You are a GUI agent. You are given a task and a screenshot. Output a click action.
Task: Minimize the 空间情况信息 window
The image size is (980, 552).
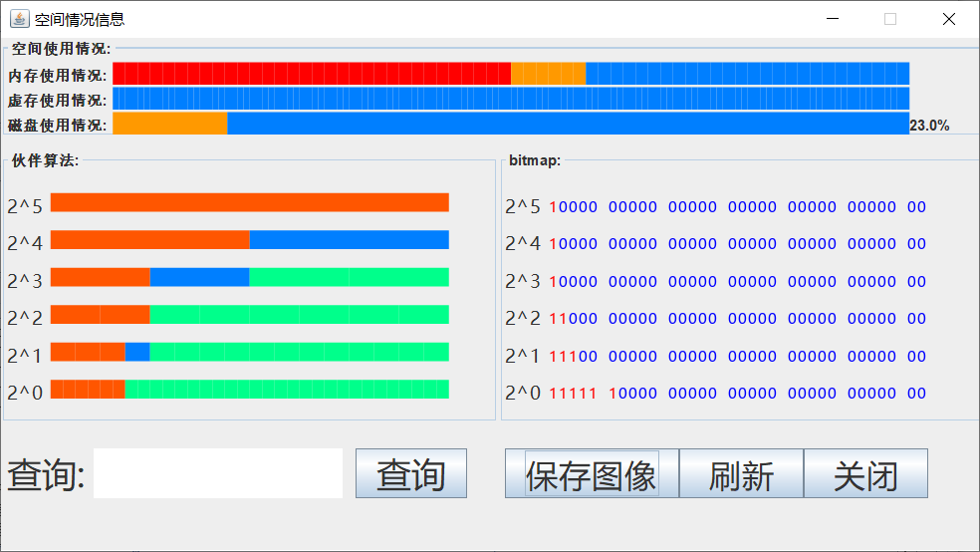(x=833, y=19)
